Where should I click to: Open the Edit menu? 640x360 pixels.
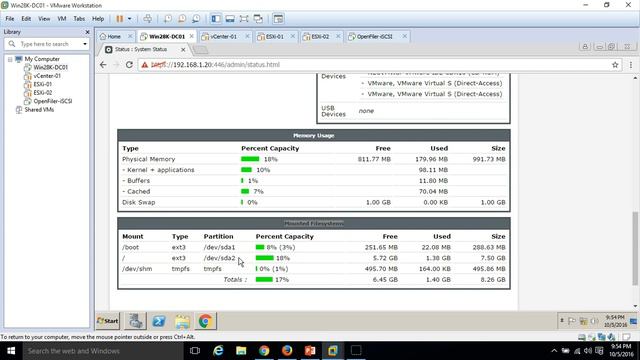[26, 19]
